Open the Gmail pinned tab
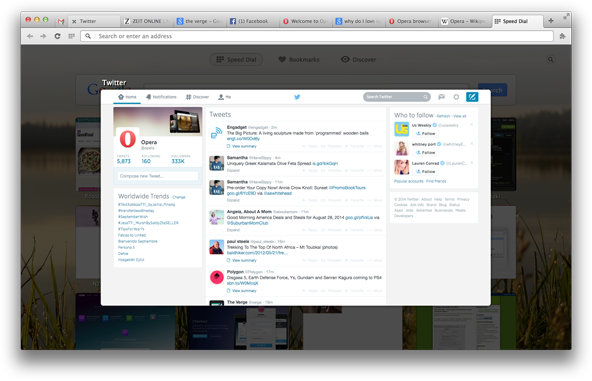 (61, 21)
